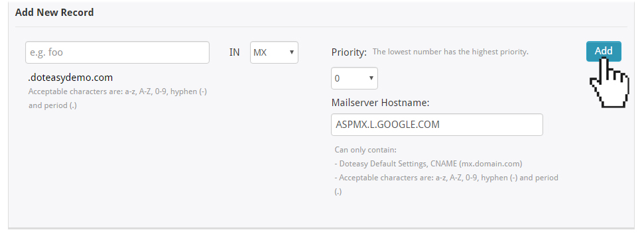Click the 'and period (.)' line under the domain
The height and width of the screenshot is (240, 644).
coord(52,105)
